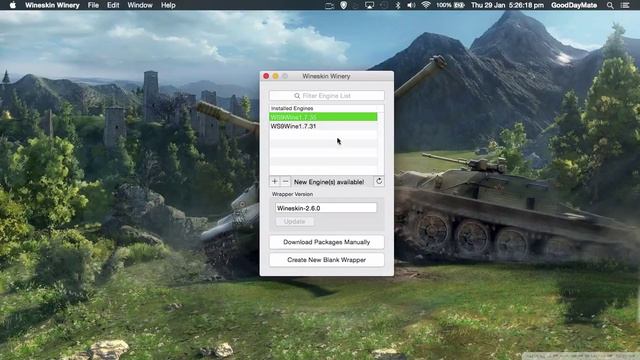This screenshot has width=640, height=360.
Task: Open the Window menu
Action: point(140,5)
